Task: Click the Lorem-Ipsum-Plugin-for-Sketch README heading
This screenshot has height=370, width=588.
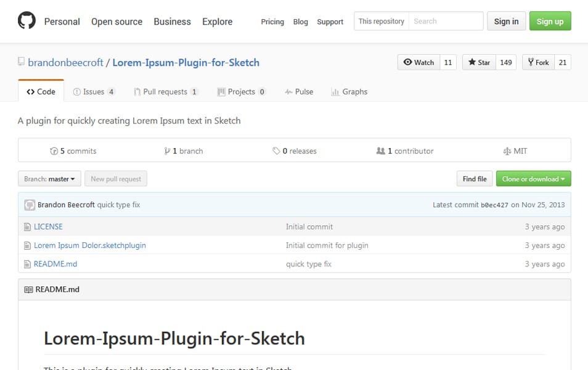Action: tap(174, 339)
